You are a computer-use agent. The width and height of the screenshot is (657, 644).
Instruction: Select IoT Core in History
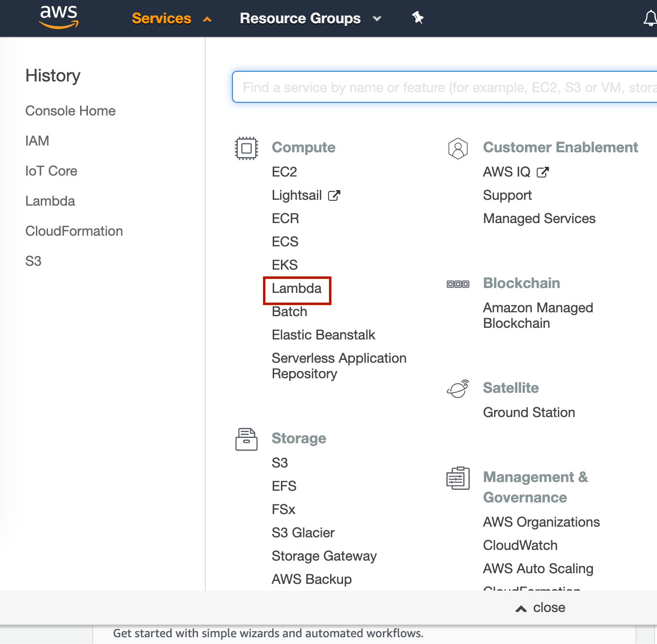point(51,171)
